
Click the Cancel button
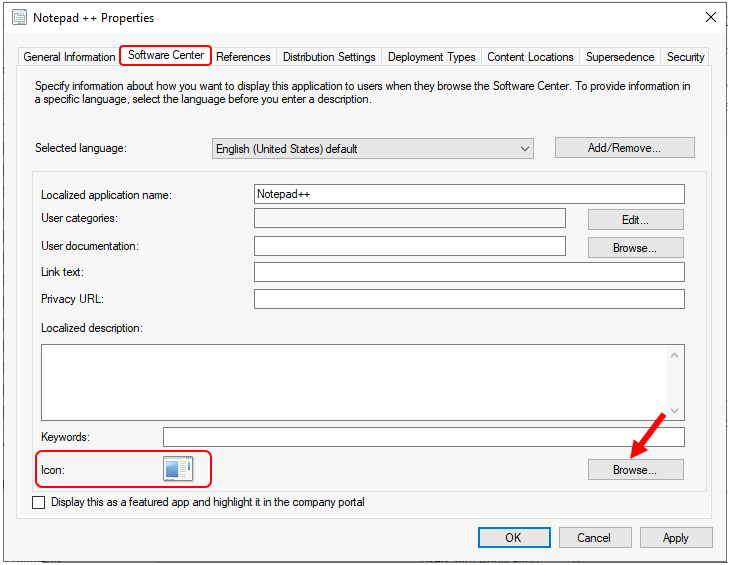[x=595, y=538]
